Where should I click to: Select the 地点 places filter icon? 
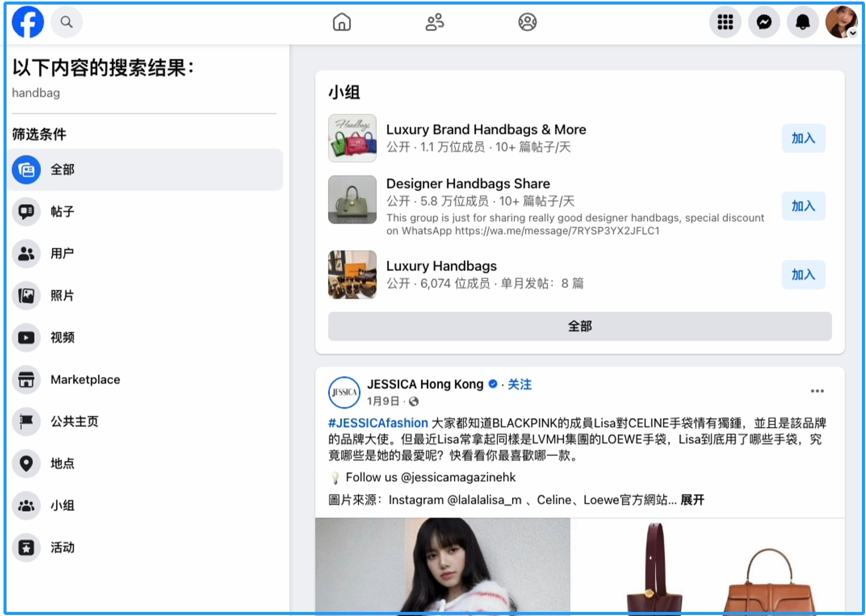(26, 463)
